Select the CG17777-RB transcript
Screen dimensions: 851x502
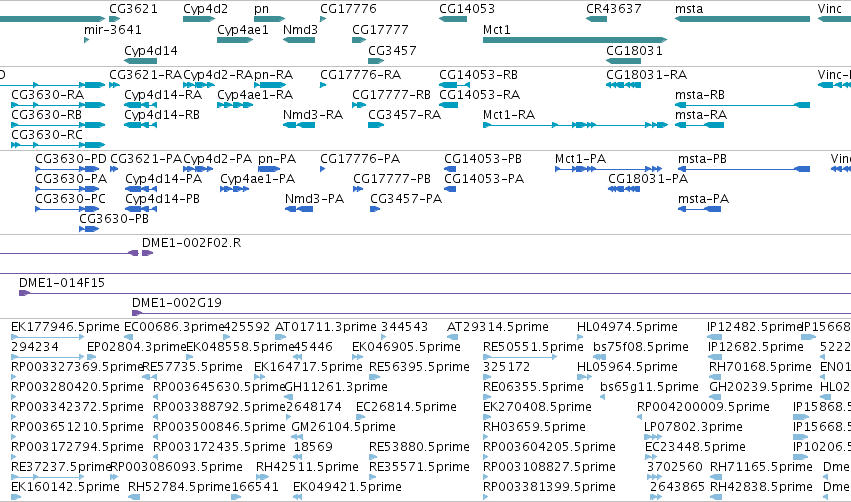pos(359,105)
